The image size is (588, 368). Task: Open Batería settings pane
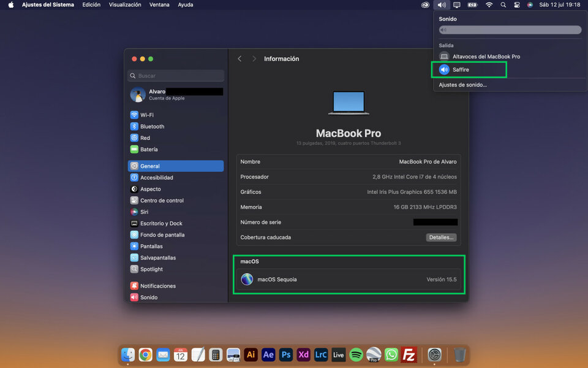[x=148, y=150]
